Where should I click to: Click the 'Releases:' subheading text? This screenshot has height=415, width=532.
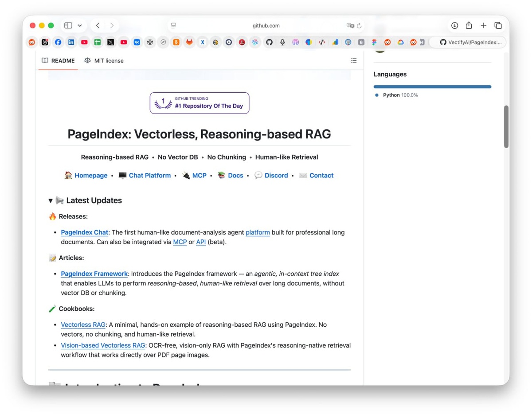[x=73, y=216]
